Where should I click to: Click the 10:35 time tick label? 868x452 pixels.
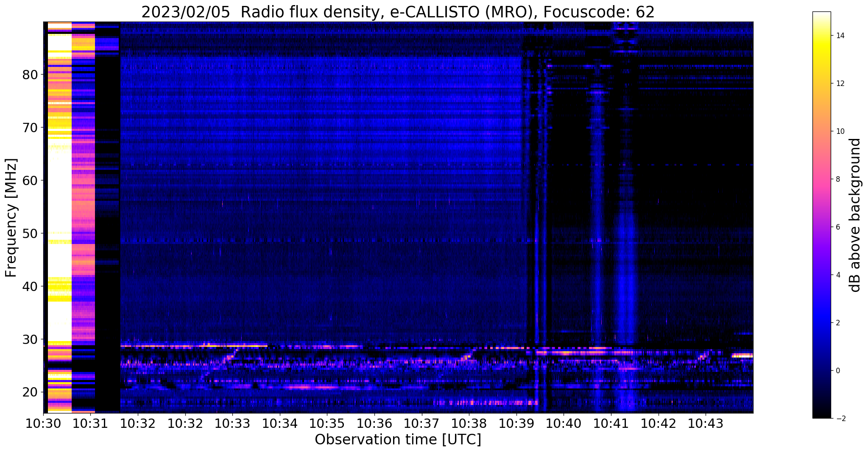(x=327, y=423)
